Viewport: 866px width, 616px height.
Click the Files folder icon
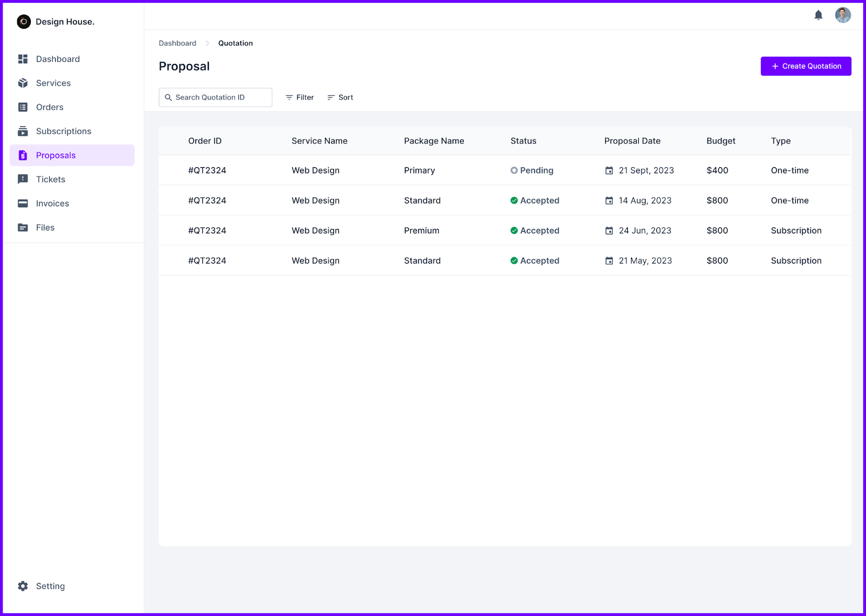23,228
